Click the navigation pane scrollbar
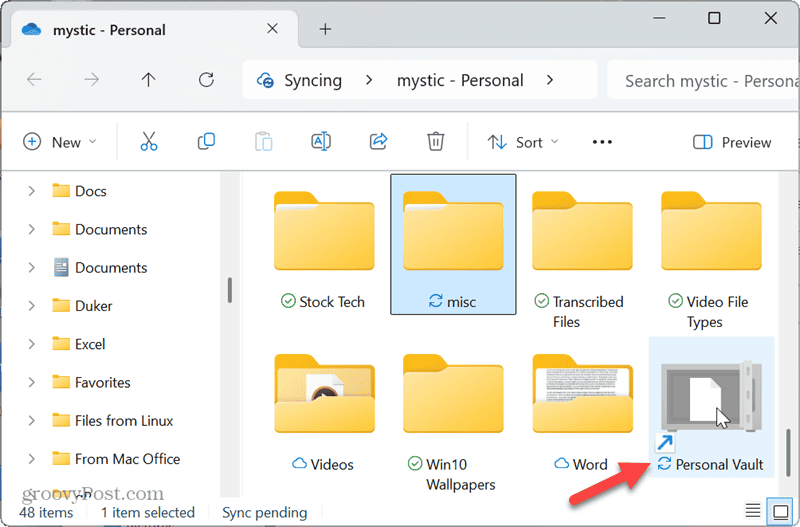The image size is (800, 527). (x=230, y=290)
